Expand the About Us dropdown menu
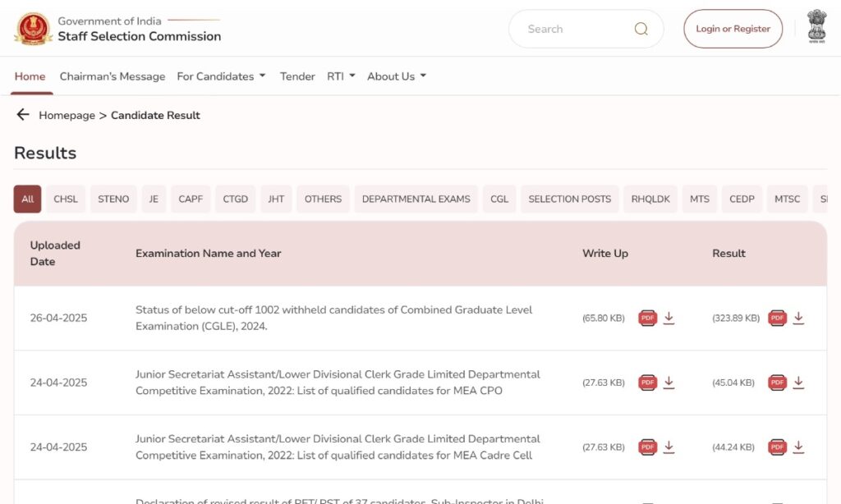Screen dimensions: 841x504 [x=397, y=76]
